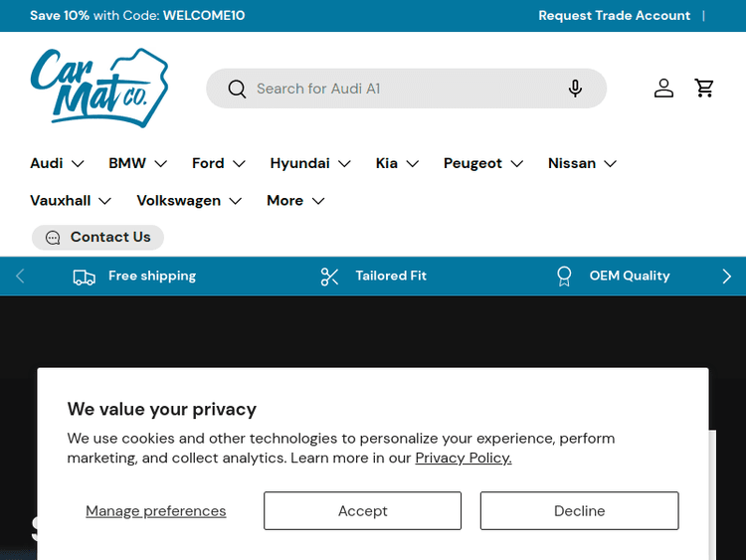
Task: Go to previous announcement with left arrow
Action: coord(20,277)
